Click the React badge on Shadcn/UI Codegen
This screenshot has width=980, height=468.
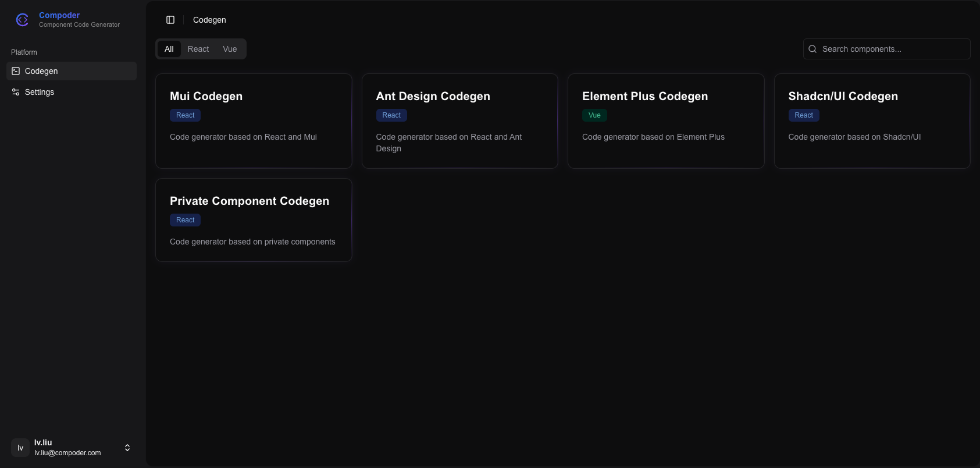pyautogui.click(x=804, y=115)
